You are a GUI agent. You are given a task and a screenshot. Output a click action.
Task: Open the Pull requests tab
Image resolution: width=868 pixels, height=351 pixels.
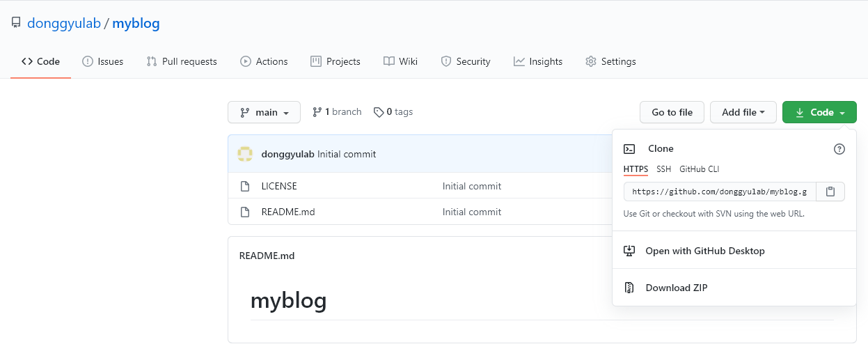click(182, 61)
